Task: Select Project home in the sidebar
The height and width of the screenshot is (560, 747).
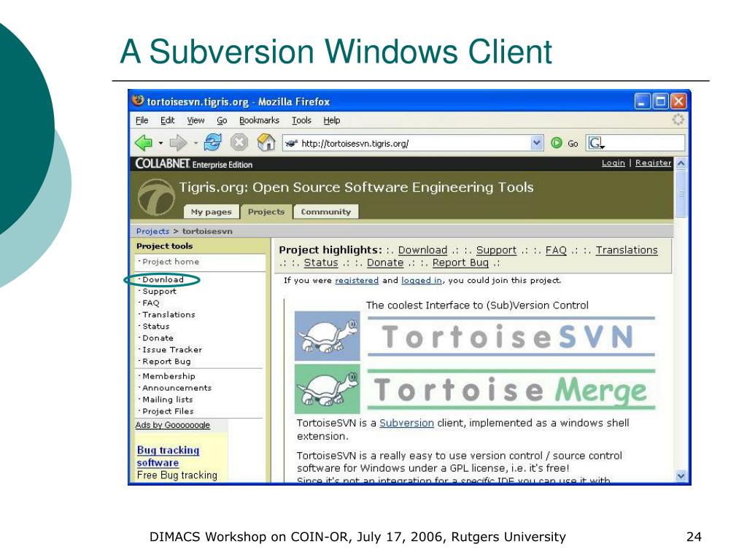Action: [x=171, y=262]
